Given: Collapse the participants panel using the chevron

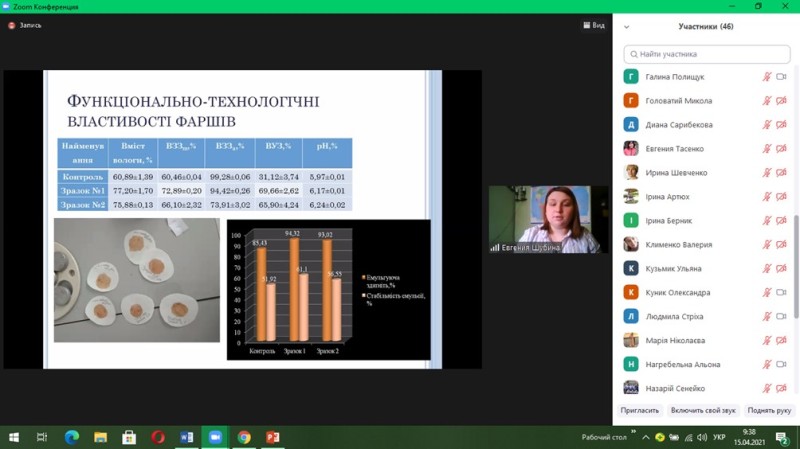Looking at the screenshot, I should coord(627,27).
